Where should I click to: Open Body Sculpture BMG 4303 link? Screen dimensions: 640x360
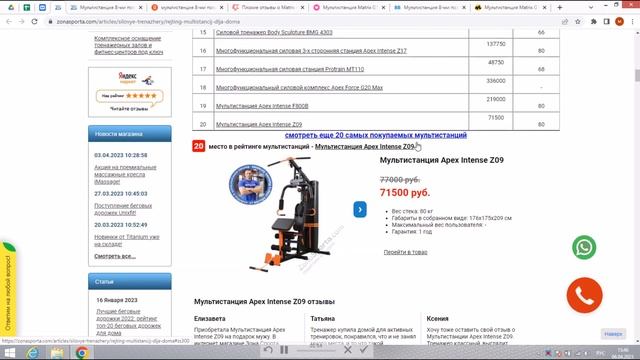274,32
